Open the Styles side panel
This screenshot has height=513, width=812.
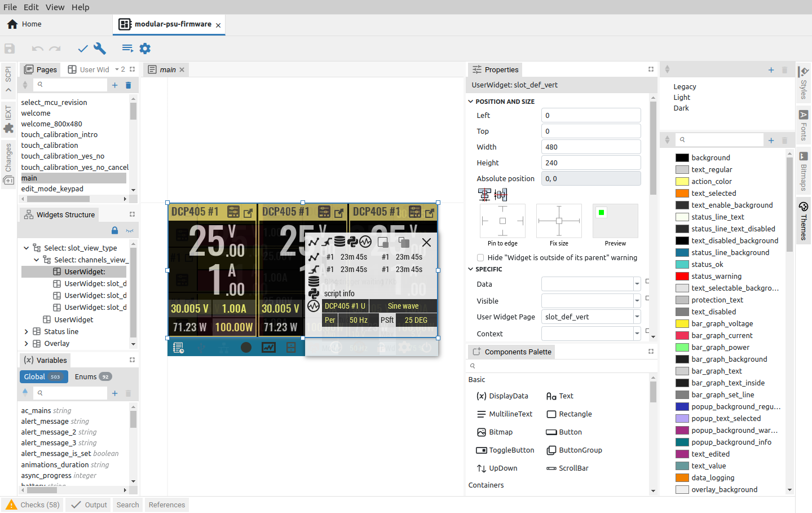[804, 82]
